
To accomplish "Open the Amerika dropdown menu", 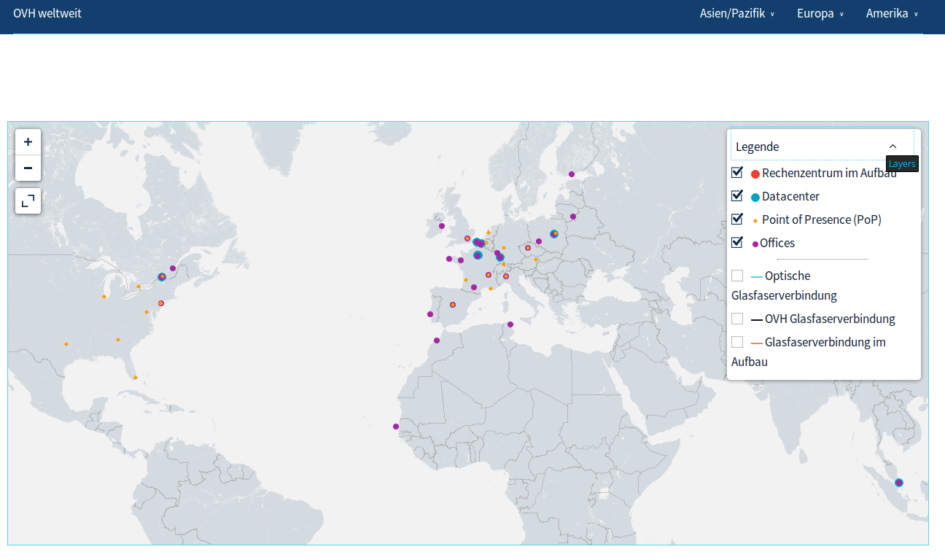I will 892,13.
